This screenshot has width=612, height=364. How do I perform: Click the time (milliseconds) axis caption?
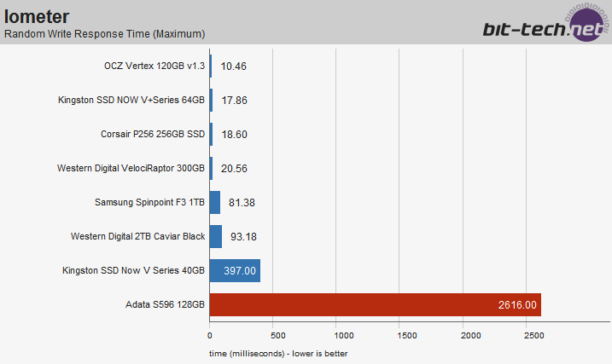278,354
